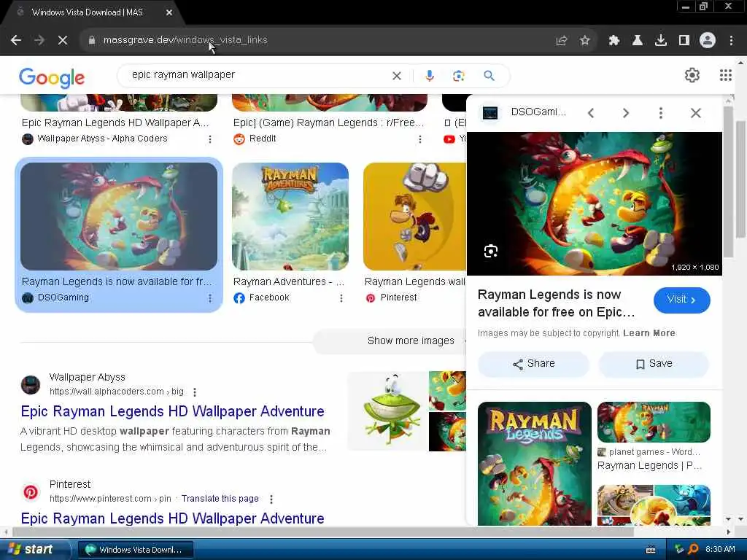The width and height of the screenshot is (747, 560).
Task: Click the Lens icon on the preview image
Action: 491,251
